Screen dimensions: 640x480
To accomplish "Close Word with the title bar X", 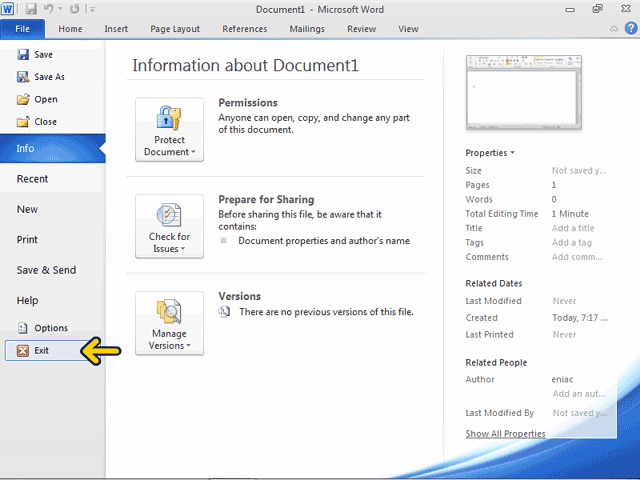I will (625, 9).
